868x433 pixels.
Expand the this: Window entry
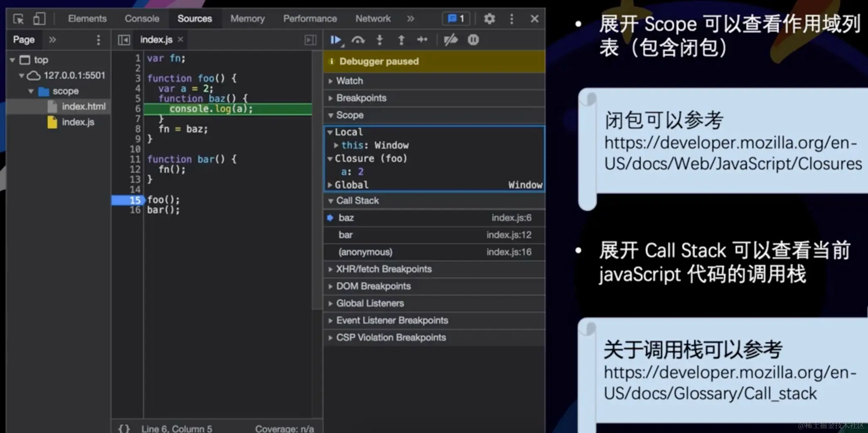click(336, 145)
